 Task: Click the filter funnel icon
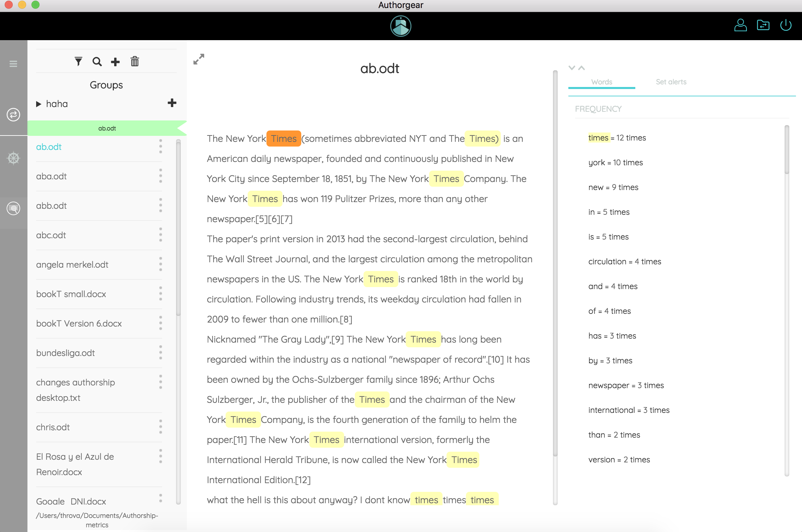[x=78, y=62]
